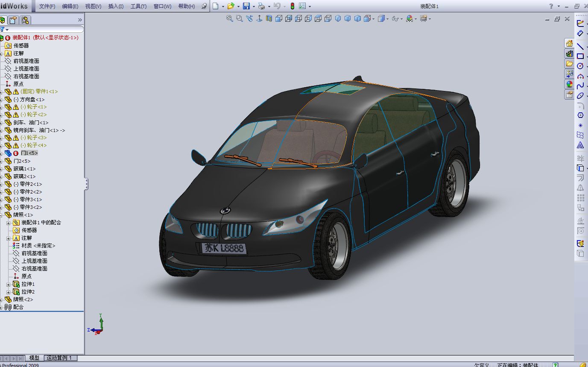
Task: Open the 视图(V) menu
Action: pos(93,6)
